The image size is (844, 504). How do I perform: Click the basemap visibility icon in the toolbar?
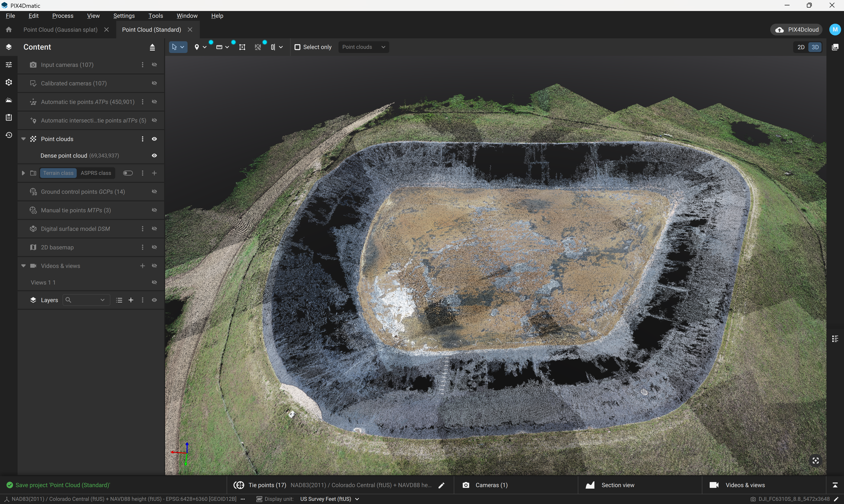click(x=258, y=47)
